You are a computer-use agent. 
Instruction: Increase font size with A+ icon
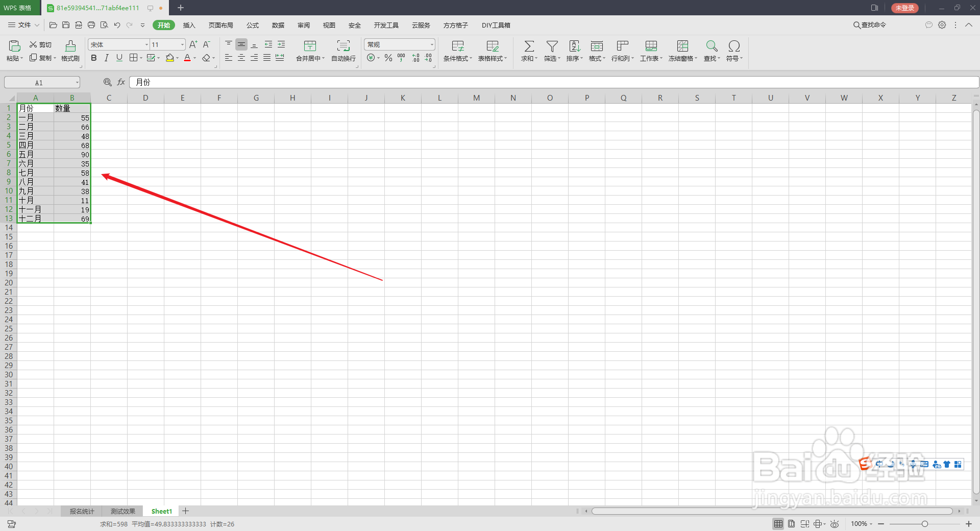click(193, 44)
